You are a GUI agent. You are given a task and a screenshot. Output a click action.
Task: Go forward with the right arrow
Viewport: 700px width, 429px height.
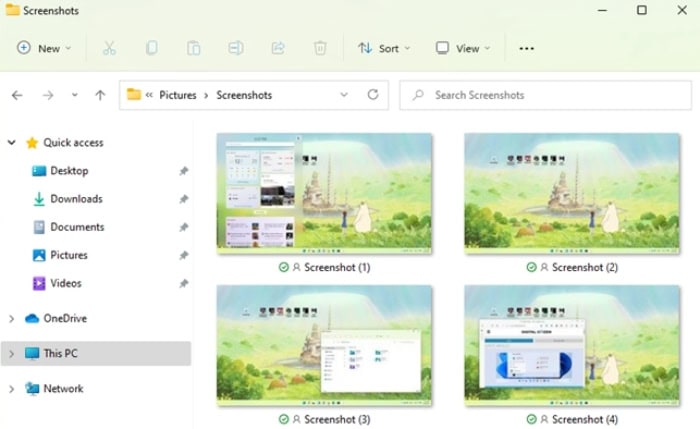tap(48, 95)
